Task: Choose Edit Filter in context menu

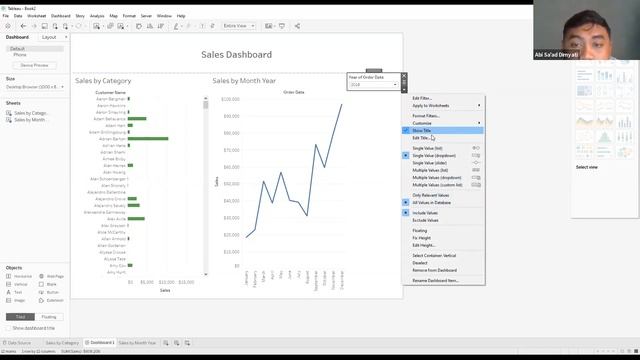Action: (x=443, y=98)
